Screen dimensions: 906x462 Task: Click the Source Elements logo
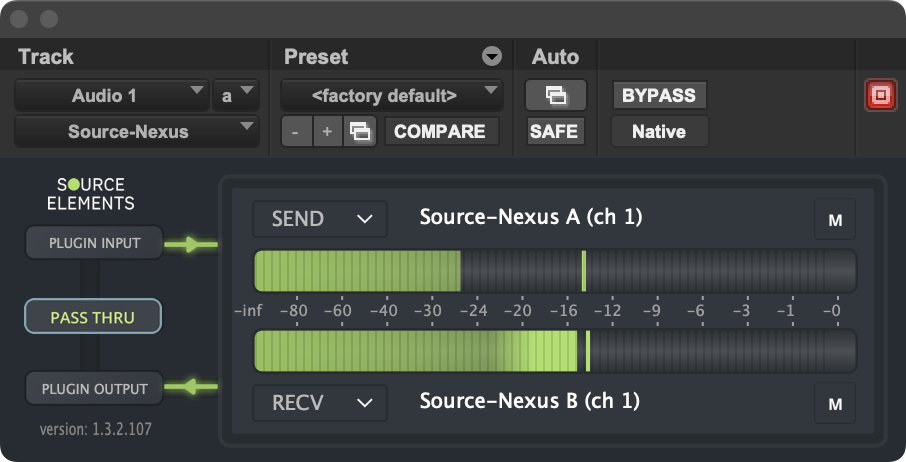pos(94,194)
